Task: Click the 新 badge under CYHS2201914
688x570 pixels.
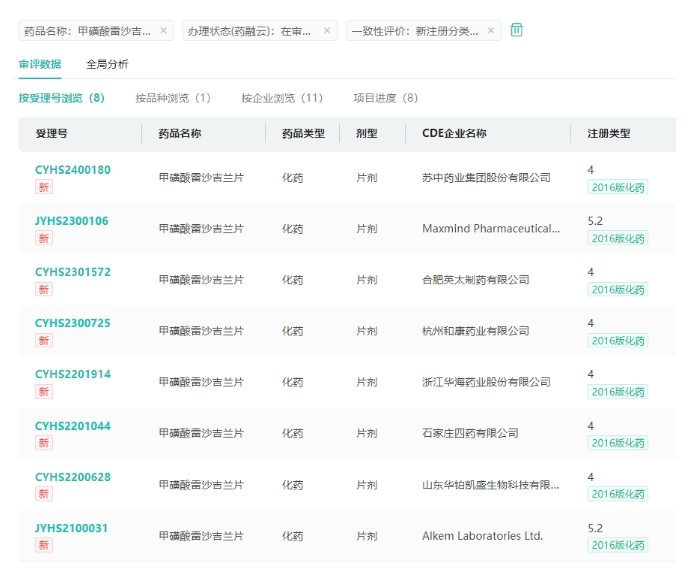Action: pyautogui.click(x=44, y=392)
